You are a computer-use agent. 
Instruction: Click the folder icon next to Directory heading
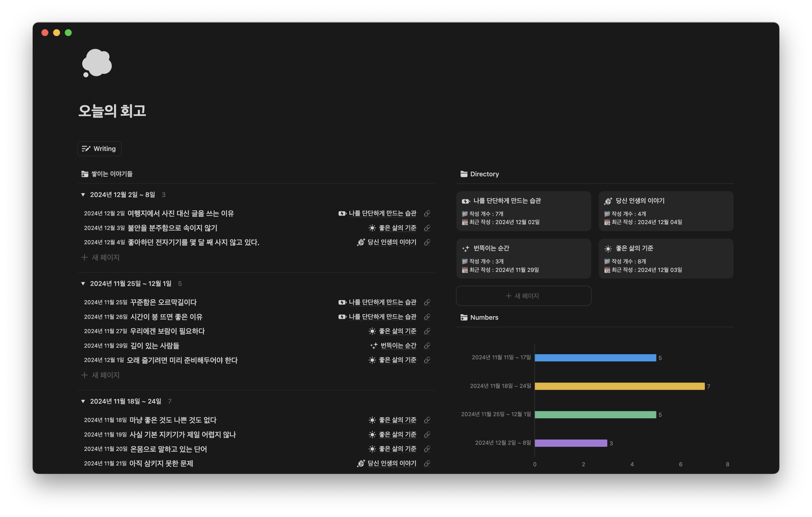pyautogui.click(x=464, y=174)
